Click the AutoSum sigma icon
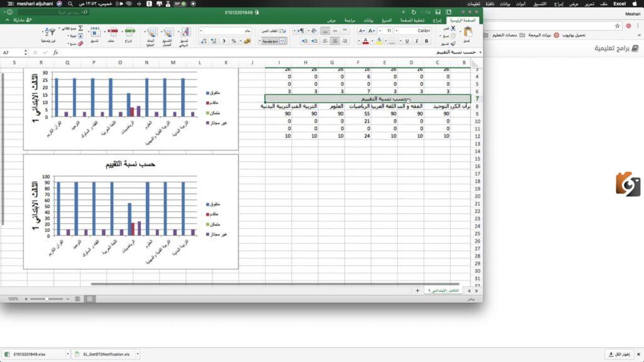This screenshot has height=362, width=644. [x=80, y=28]
